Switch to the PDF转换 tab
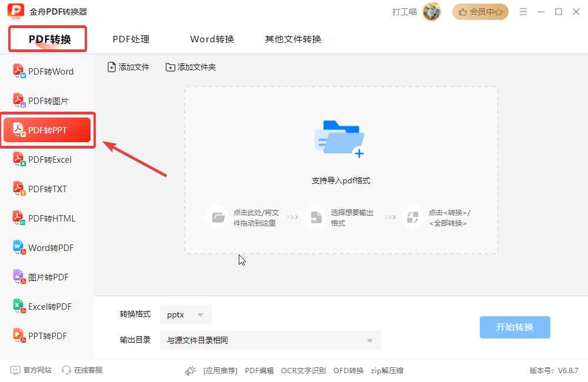 coord(49,39)
